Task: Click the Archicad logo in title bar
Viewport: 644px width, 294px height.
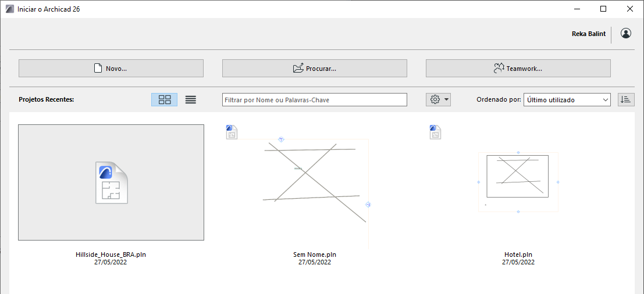Action: (x=9, y=9)
